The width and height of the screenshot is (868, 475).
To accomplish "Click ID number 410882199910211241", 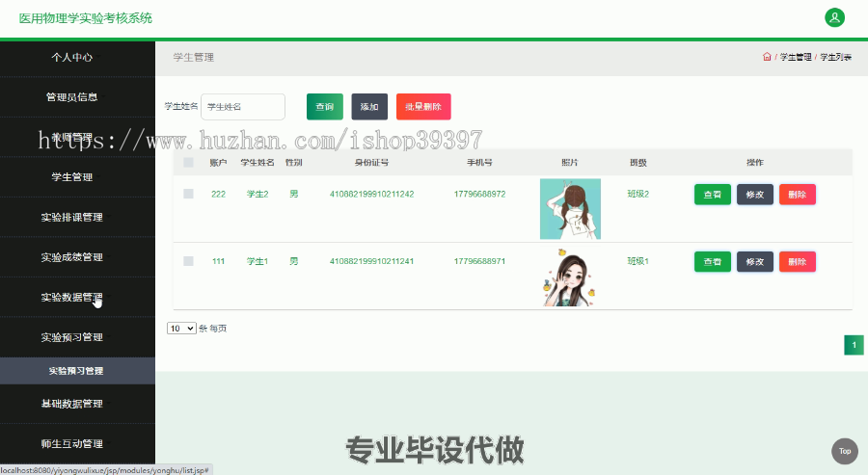I will pos(371,261).
